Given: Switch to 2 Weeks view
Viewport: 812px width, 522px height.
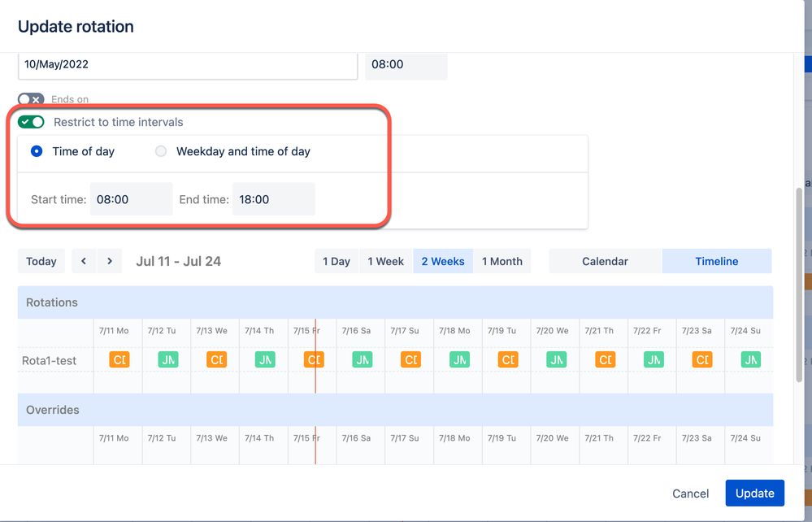Looking at the screenshot, I should [443, 262].
